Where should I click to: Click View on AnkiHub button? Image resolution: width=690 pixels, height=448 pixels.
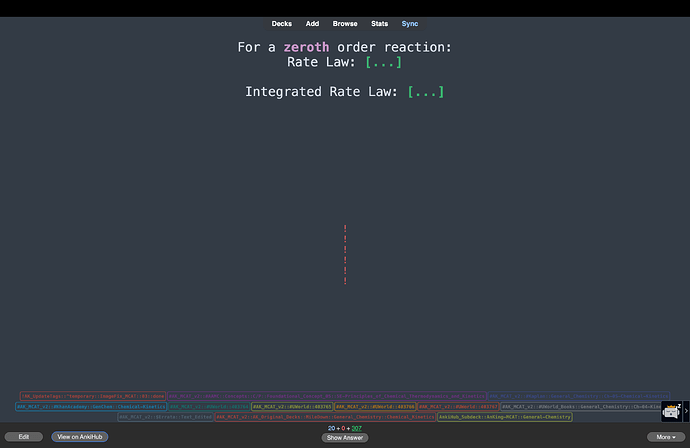[x=80, y=437]
